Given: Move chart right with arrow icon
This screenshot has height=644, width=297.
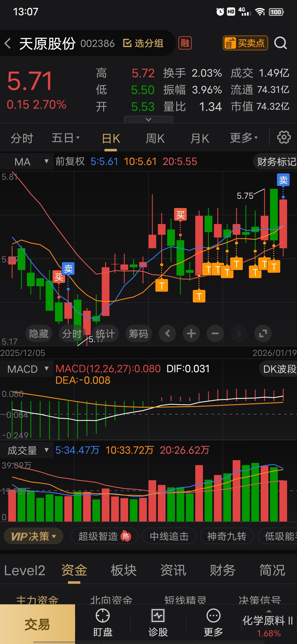Looking at the screenshot, I should point(239,334).
